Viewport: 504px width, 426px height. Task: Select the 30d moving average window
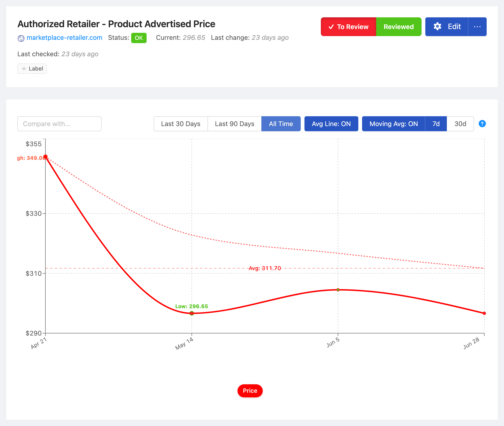460,124
